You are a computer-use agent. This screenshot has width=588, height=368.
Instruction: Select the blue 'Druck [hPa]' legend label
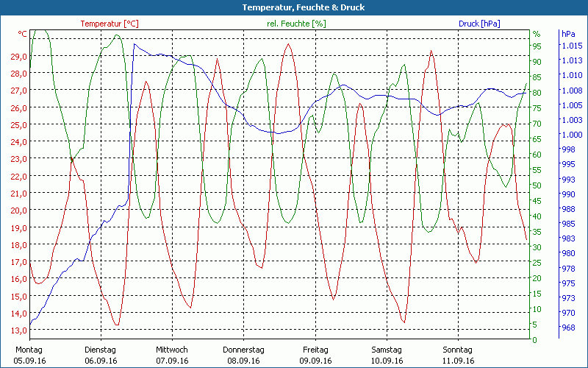click(x=479, y=24)
